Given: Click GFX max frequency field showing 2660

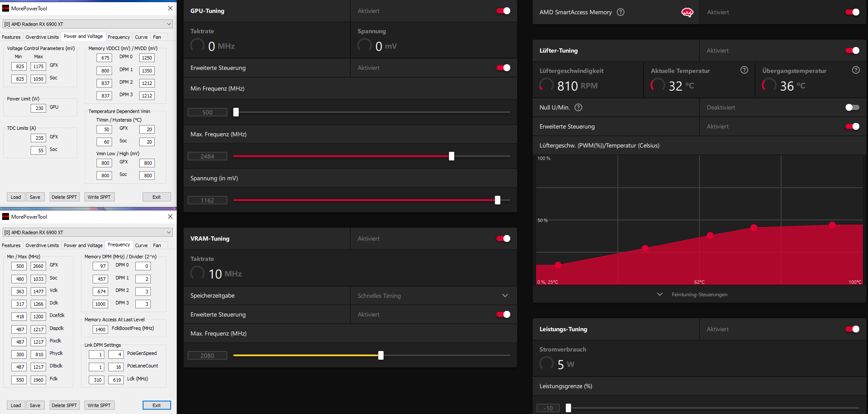Looking at the screenshot, I should point(38,266).
